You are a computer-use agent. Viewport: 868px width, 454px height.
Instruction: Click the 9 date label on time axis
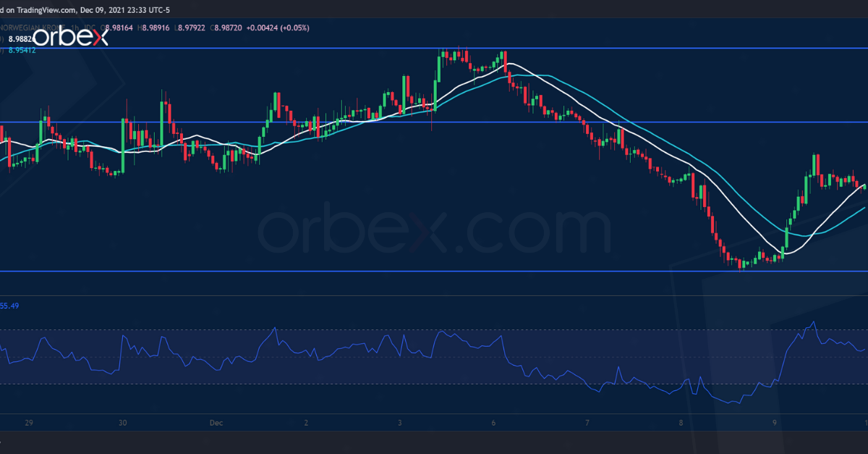(x=775, y=421)
